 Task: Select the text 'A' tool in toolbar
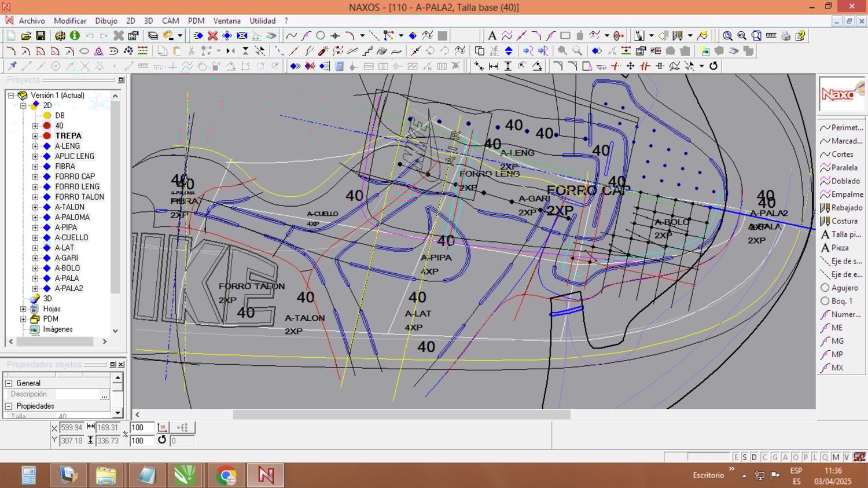click(x=492, y=36)
